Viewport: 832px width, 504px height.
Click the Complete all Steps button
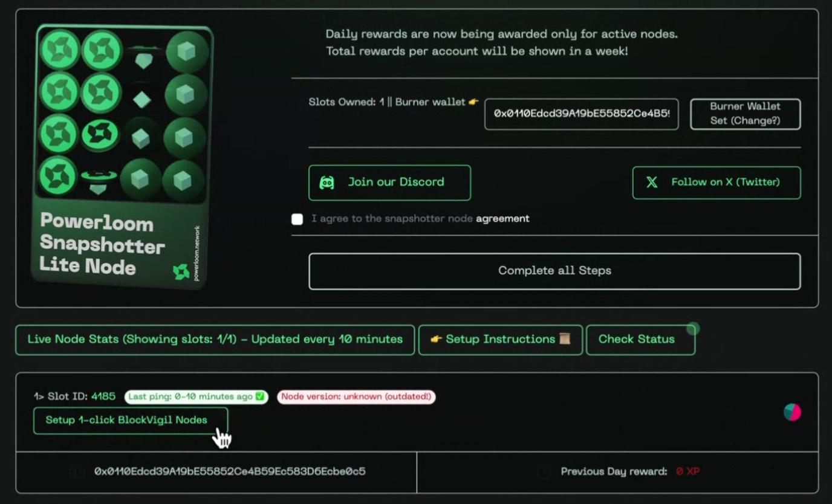[554, 271]
